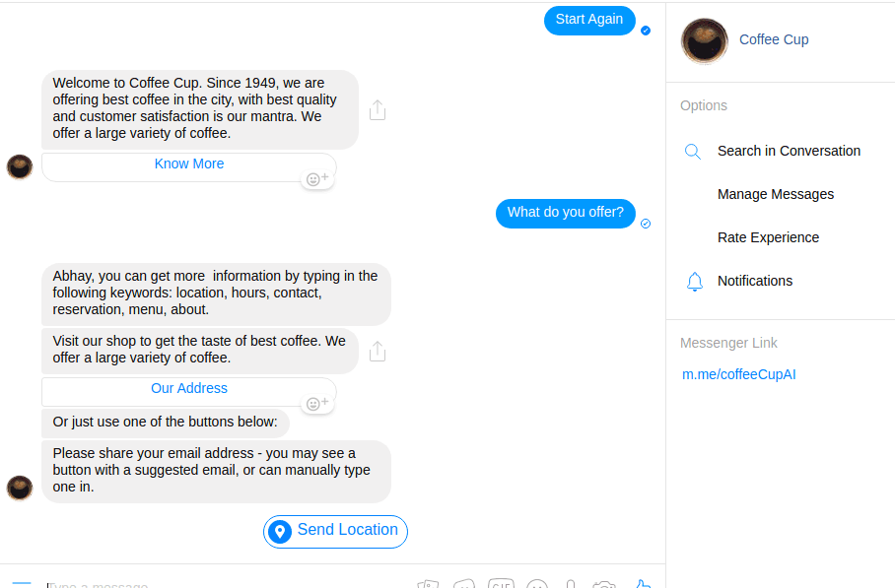Add emoji reaction on Know More card

[x=317, y=179]
